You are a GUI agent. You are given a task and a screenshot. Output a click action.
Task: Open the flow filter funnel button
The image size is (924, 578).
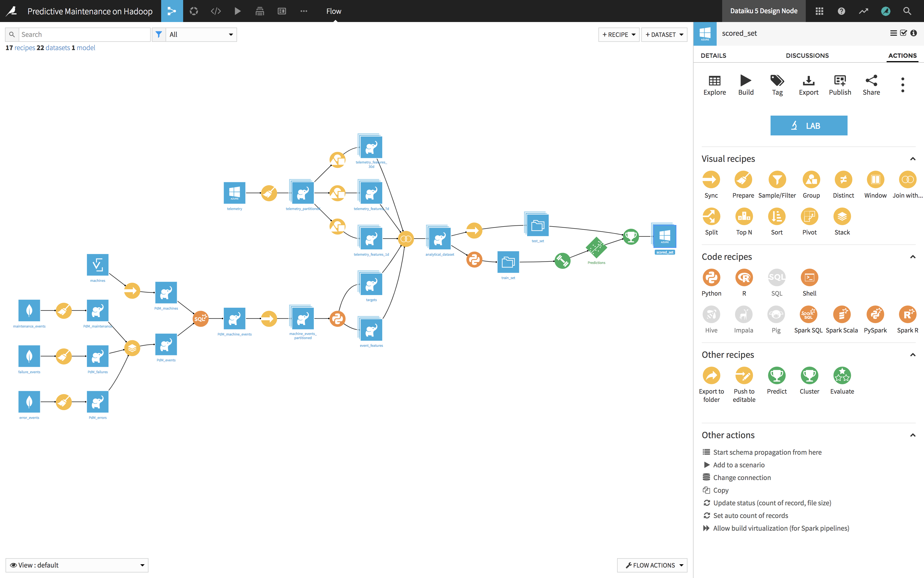[159, 34]
